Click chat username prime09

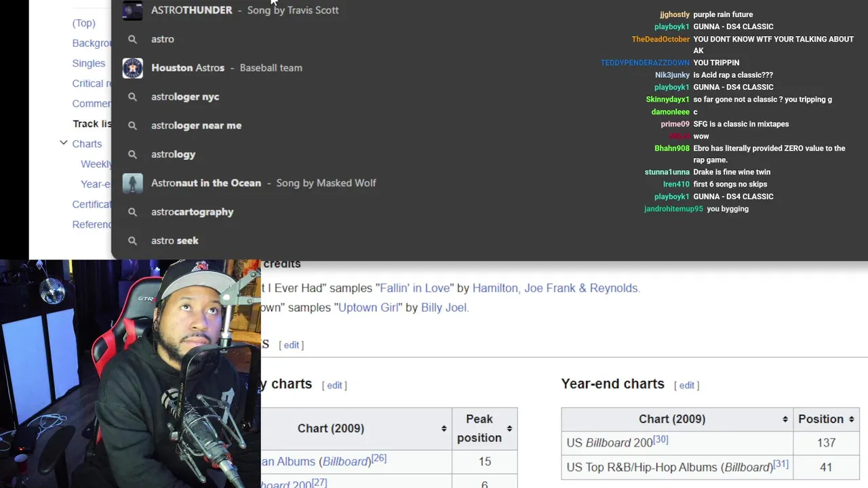(675, 124)
